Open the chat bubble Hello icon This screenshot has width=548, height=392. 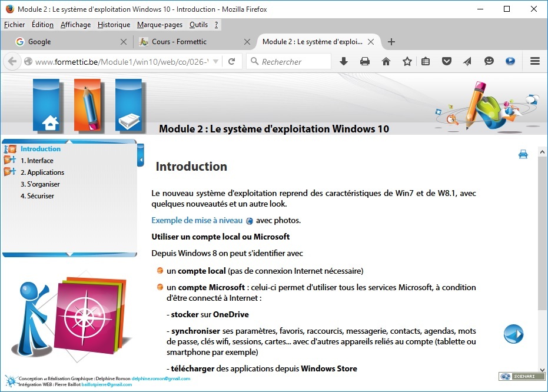[489, 61]
